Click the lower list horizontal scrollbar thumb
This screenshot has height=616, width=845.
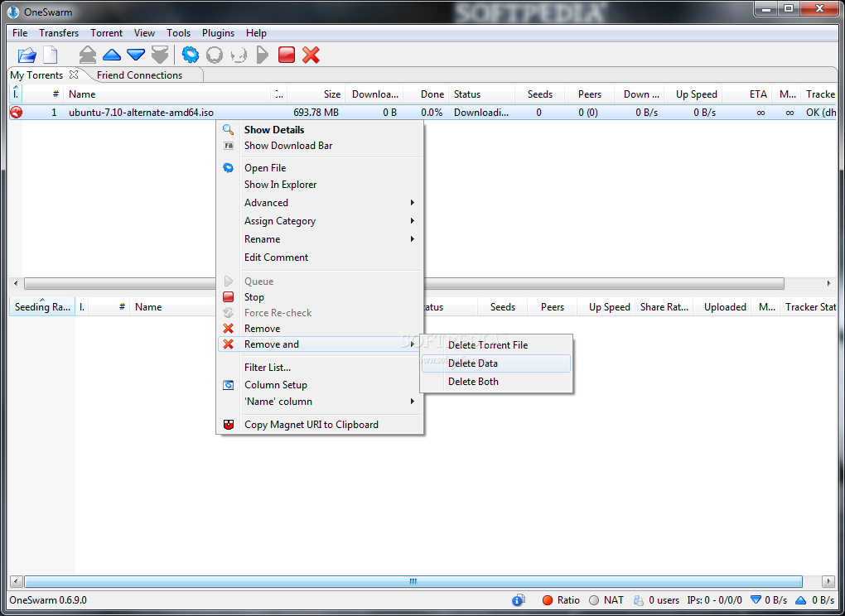(x=413, y=581)
